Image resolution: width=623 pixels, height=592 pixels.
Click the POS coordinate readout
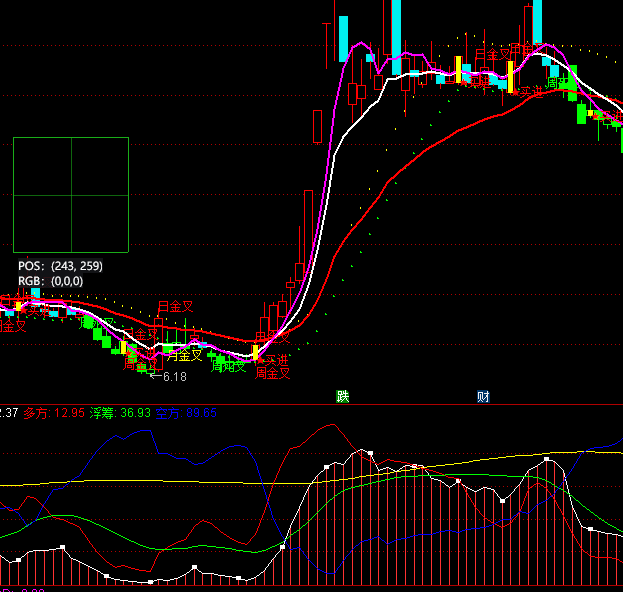point(60,266)
